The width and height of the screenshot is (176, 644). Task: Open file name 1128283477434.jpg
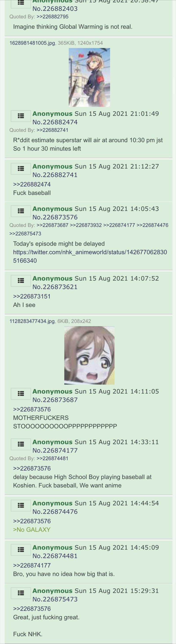(32, 321)
